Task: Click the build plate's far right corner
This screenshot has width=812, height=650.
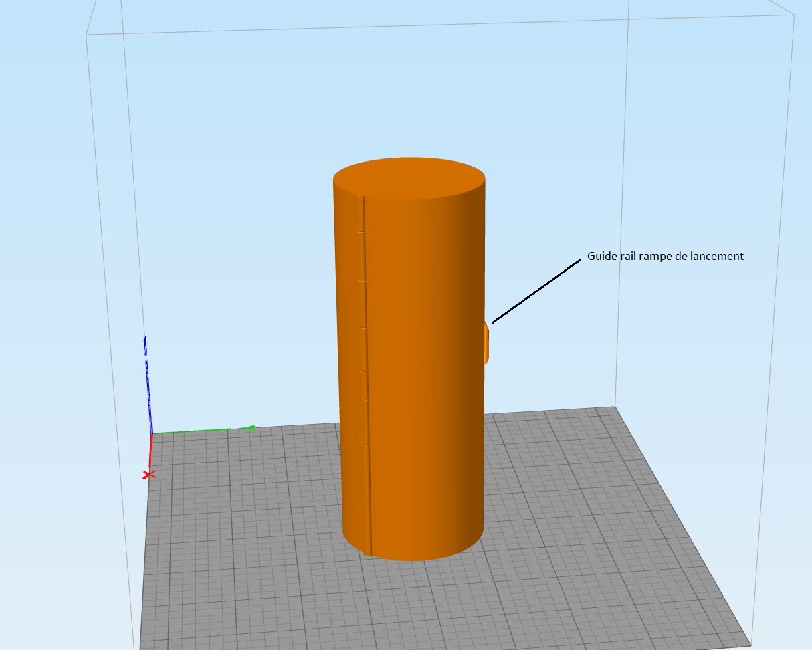Action: point(614,408)
